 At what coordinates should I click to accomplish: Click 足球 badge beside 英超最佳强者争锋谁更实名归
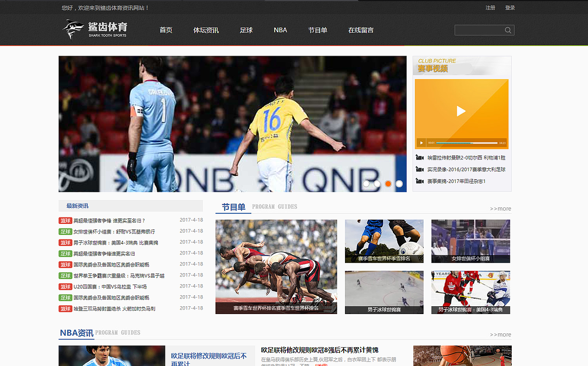[65, 253]
